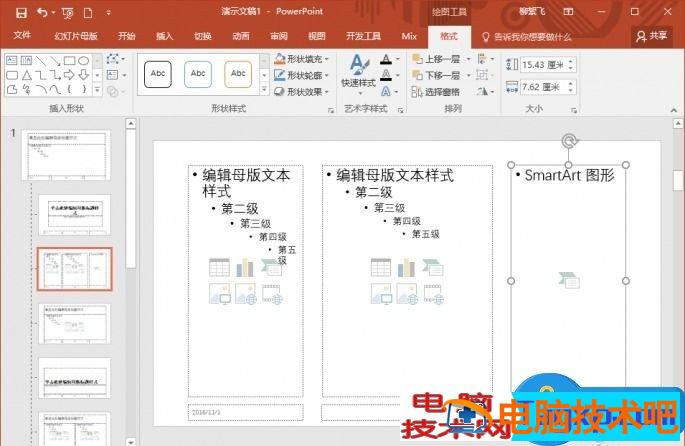This screenshot has width=685, height=446.
Task: Click the Edit Shape icon
Action: [115, 59]
